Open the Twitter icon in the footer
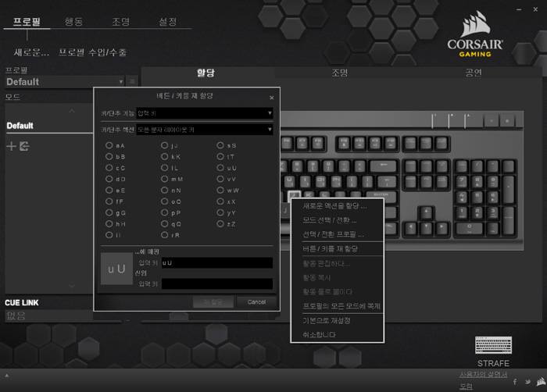Image resolution: width=547 pixels, height=392 pixels. [x=526, y=382]
